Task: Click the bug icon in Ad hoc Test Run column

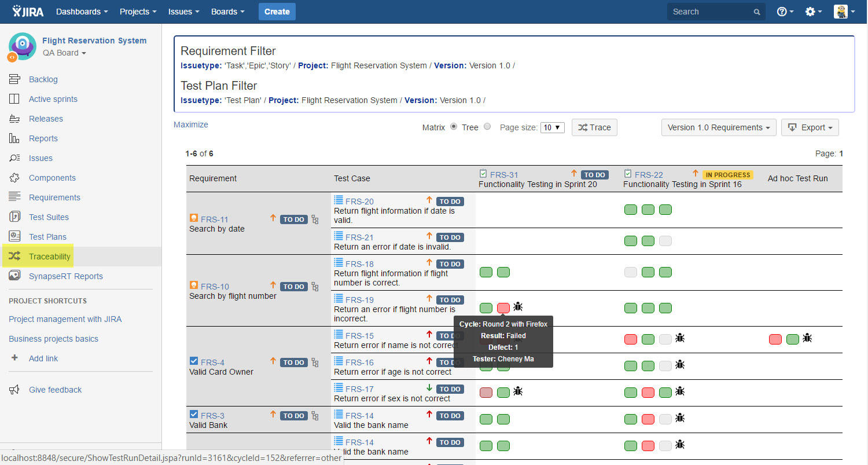Action: pos(807,338)
